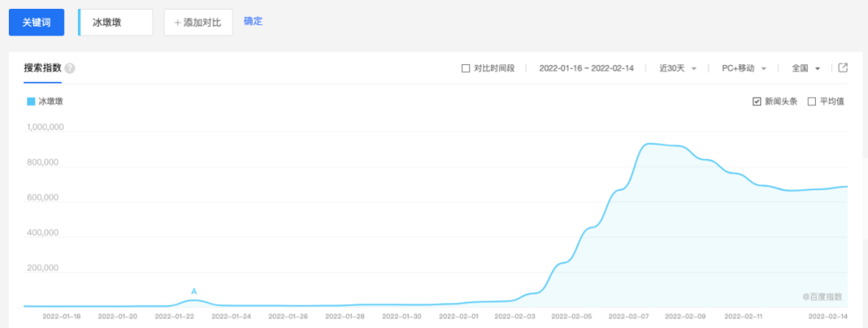Select the 搜索指数 tab
This screenshot has width=868, height=328.
coord(43,68)
